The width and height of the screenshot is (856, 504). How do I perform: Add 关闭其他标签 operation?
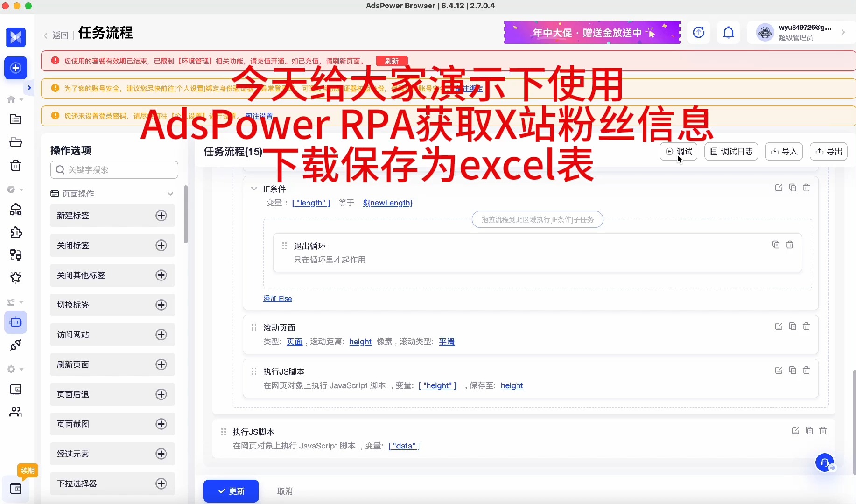pos(161,275)
